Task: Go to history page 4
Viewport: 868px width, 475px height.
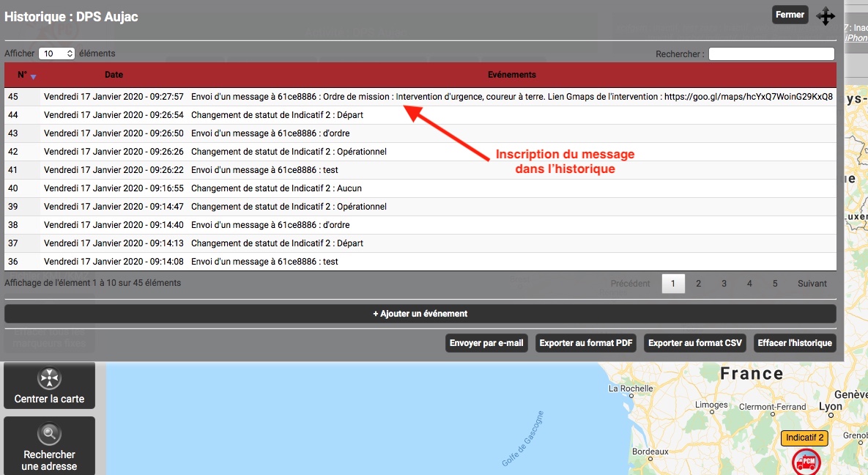Action: pyautogui.click(x=749, y=283)
